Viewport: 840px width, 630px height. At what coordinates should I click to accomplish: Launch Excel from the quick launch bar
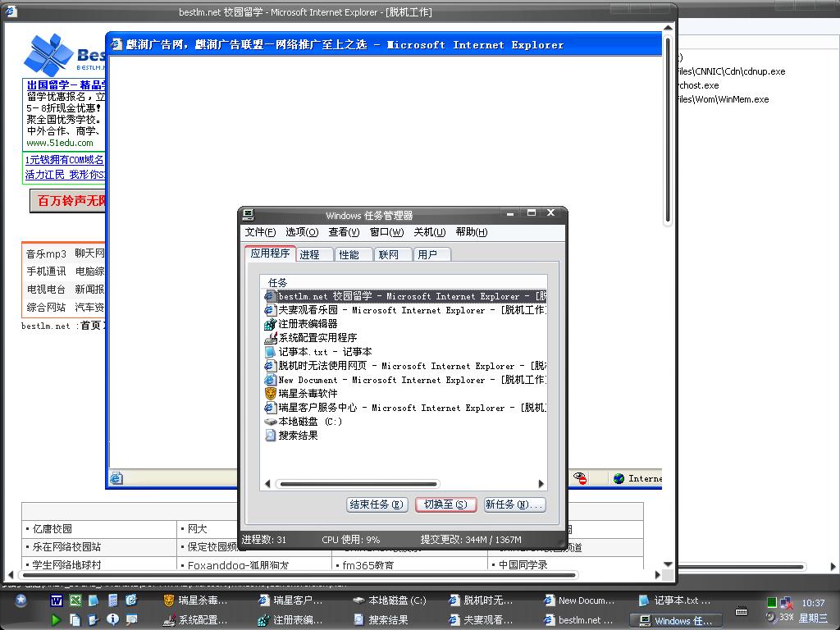pyautogui.click(x=75, y=600)
